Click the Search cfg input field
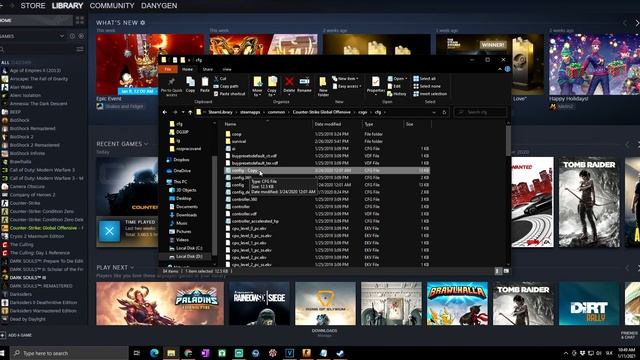The width and height of the screenshot is (640, 360). pos(481,112)
